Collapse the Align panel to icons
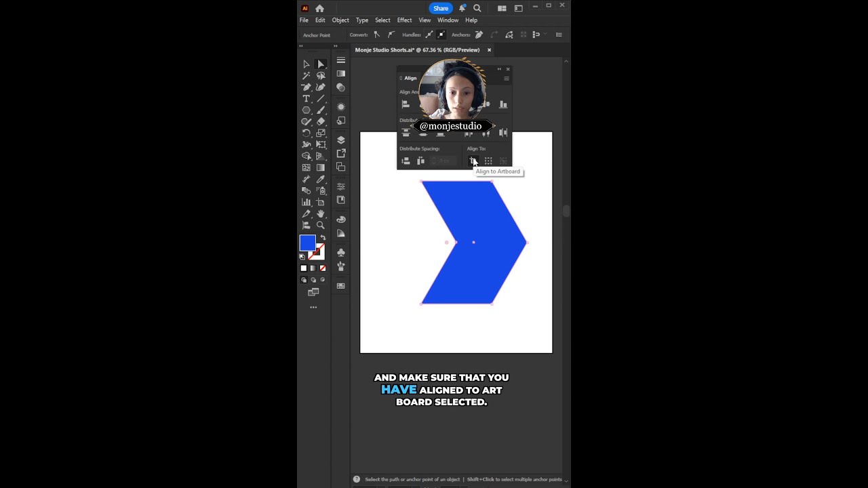This screenshot has width=868, height=488. 499,69
